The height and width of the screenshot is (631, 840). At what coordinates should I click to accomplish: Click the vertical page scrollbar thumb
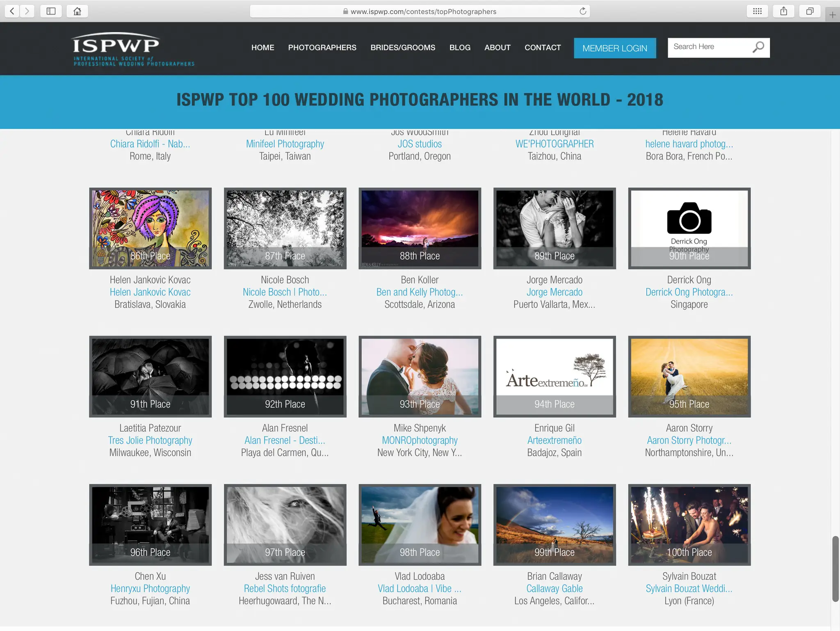pyautogui.click(x=835, y=569)
